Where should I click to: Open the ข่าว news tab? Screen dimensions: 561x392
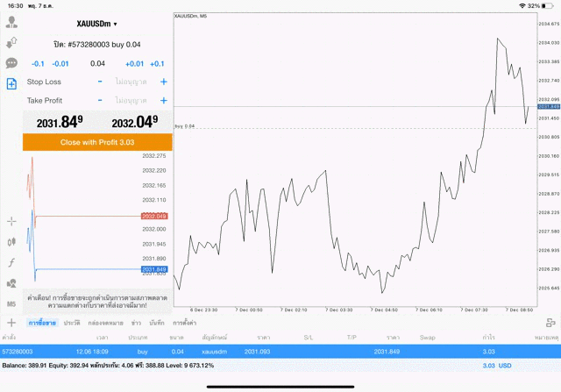(x=137, y=323)
